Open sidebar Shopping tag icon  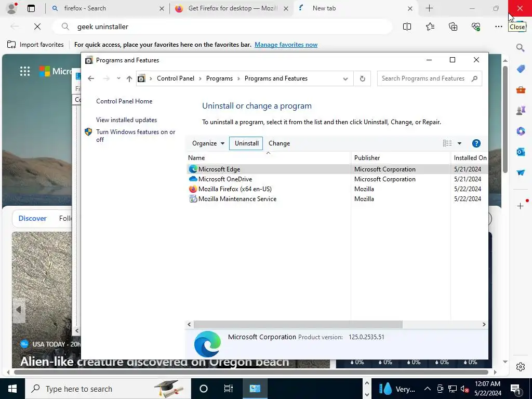[x=521, y=69]
